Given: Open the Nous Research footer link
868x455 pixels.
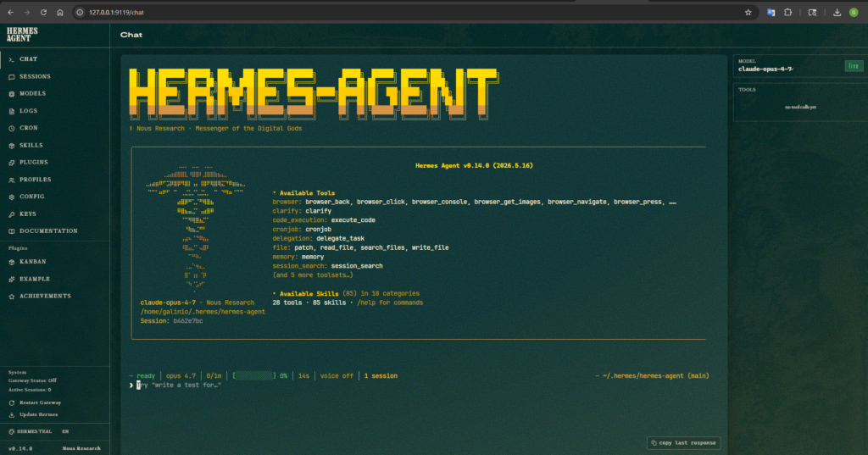Looking at the screenshot, I should (81, 449).
